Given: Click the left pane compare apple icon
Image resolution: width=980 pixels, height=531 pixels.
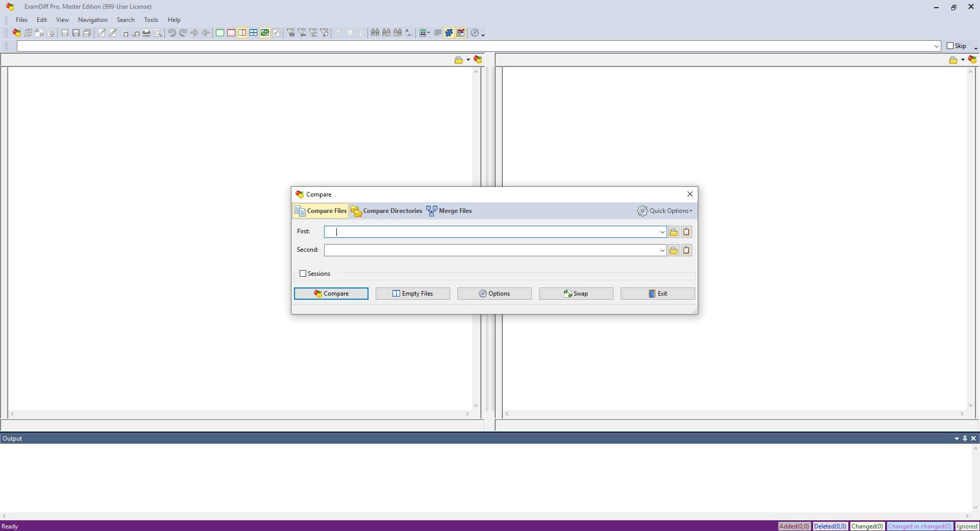Looking at the screenshot, I should click(478, 60).
